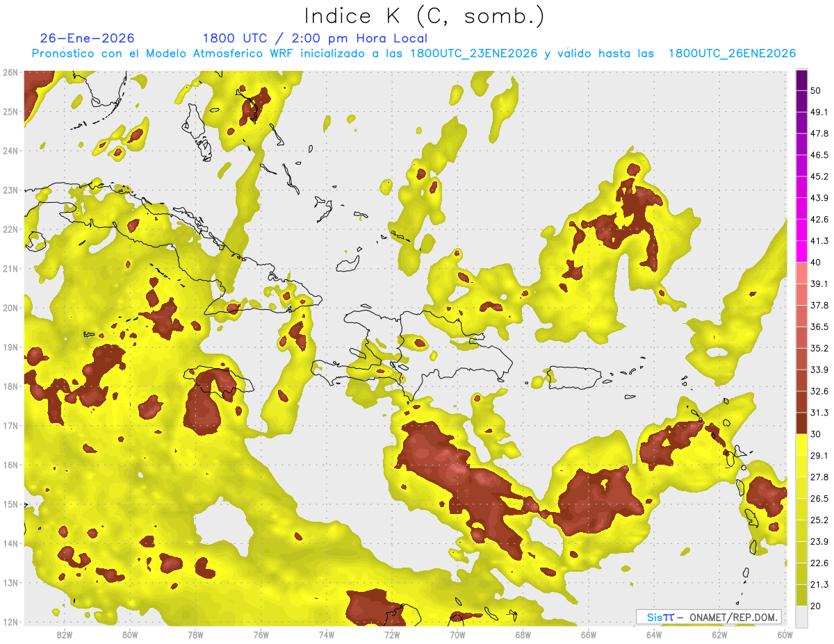Click the longitude axis label '68W'

click(523, 635)
